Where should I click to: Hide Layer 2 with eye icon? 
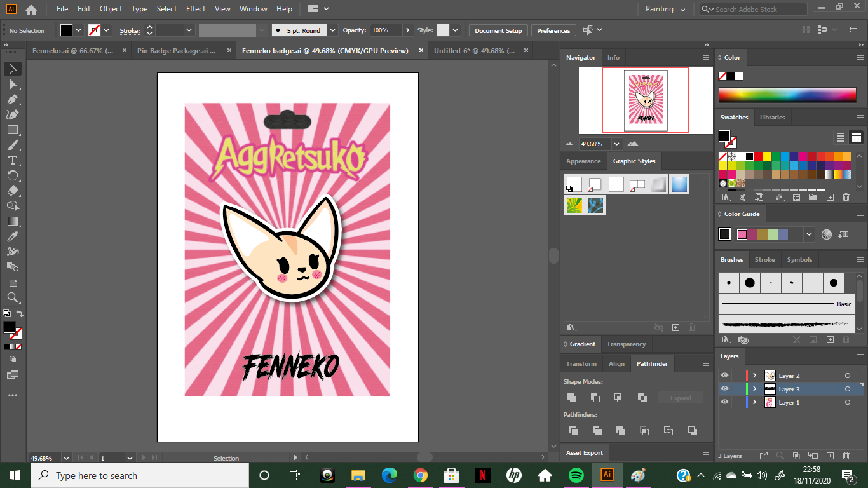pos(725,376)
